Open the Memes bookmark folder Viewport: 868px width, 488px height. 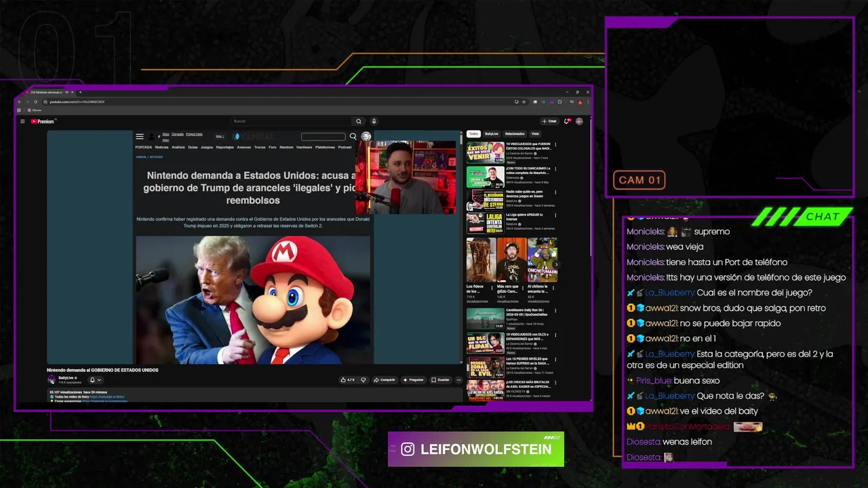35,110
